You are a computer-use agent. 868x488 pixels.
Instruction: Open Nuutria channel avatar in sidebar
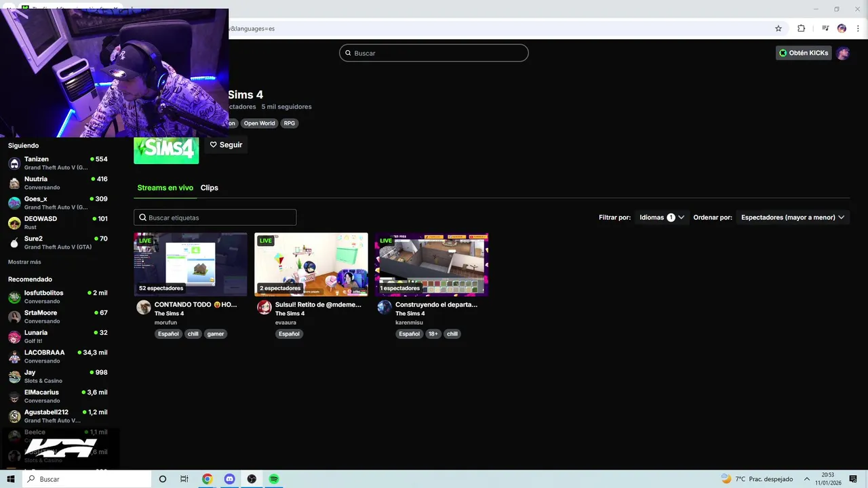point(14,183)
